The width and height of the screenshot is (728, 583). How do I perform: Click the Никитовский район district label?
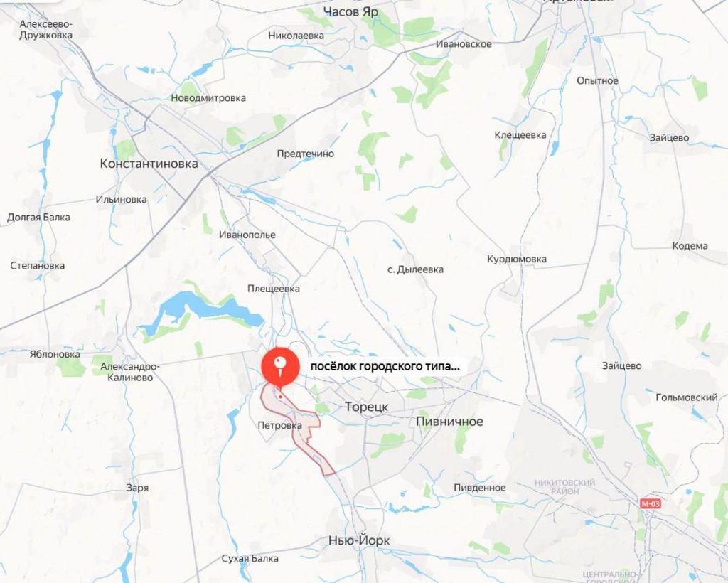tap(565, 487)
